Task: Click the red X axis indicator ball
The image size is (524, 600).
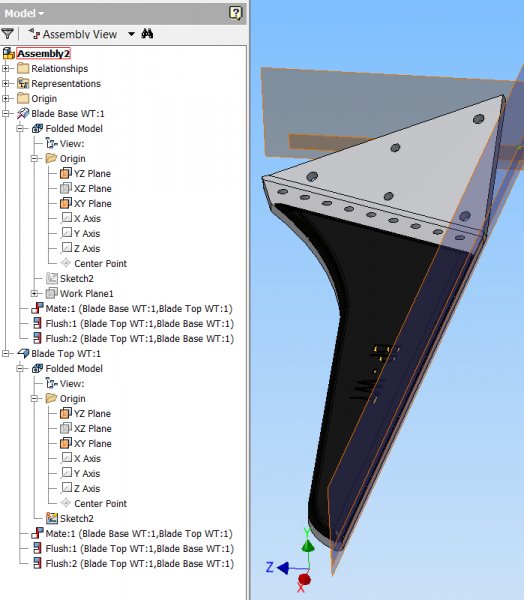Action: point(305,579)
